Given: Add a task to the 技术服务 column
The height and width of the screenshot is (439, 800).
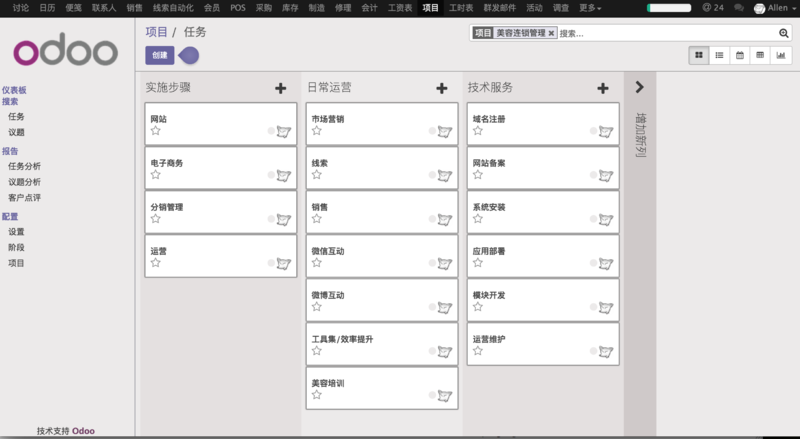Looking at the screenshot, I should click(x=603, y=88).
